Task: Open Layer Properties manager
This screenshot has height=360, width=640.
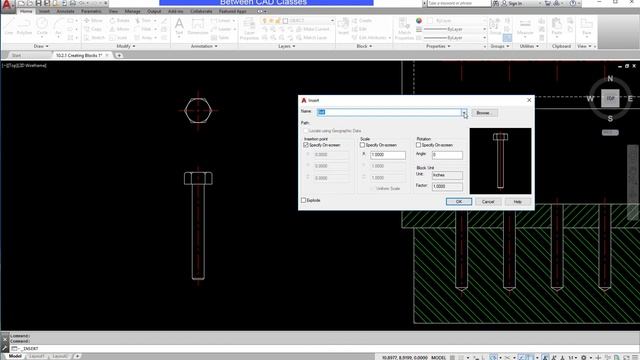Action: pos(249,29)
